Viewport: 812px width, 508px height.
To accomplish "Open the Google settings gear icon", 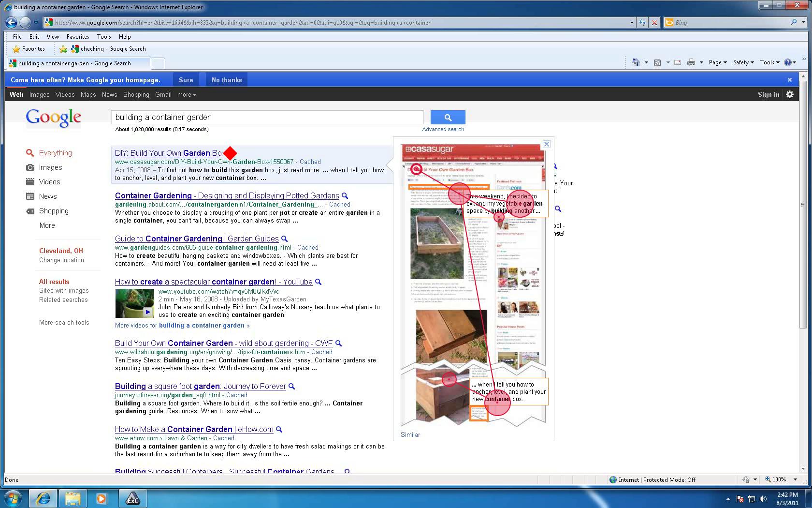I will pos(790,94).
